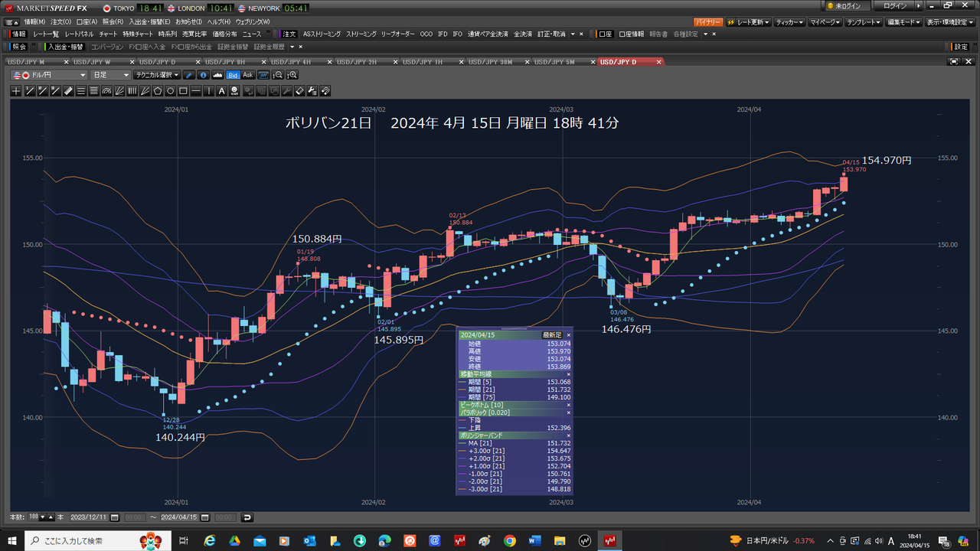Click the orange バイナリー button
980x551 pixels.
(707, 22)
